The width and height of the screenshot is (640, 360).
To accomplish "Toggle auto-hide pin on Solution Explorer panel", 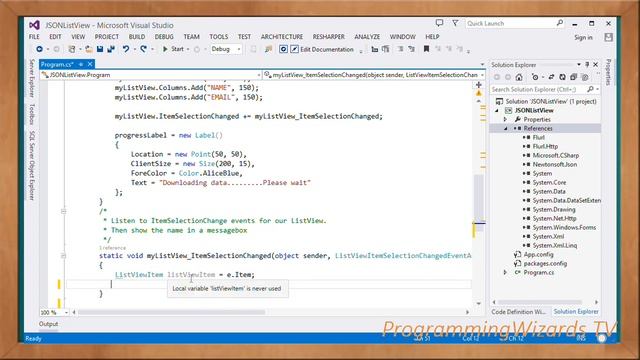I will coord(587,65).
